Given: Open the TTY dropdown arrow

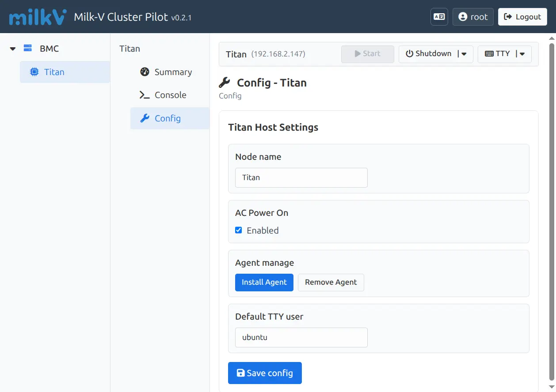Looking at the screenshot, I should (522, 54).
